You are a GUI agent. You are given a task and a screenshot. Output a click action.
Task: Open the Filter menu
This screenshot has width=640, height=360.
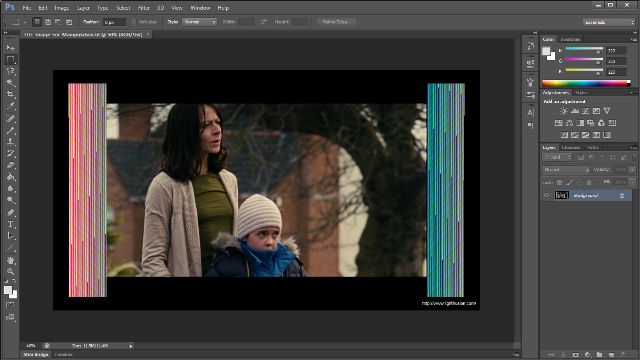coord(143,8)
